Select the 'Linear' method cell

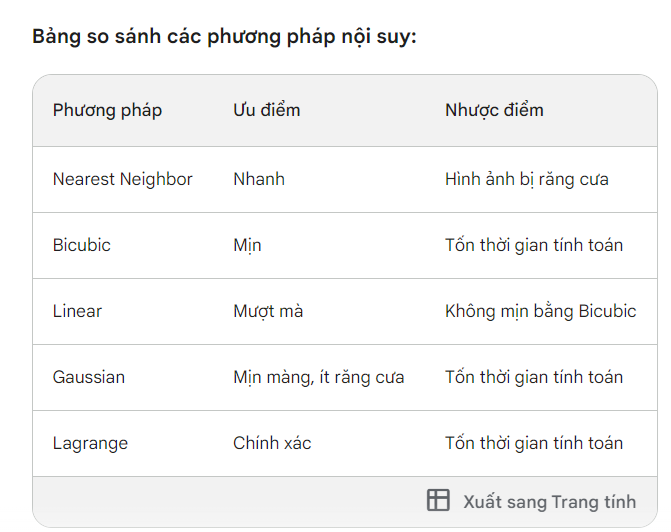click(x=77, y=311)
